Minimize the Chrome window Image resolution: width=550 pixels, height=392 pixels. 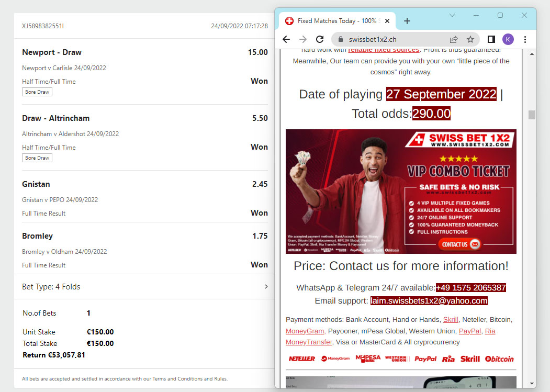pyautogui.click(x=476, y=16)
